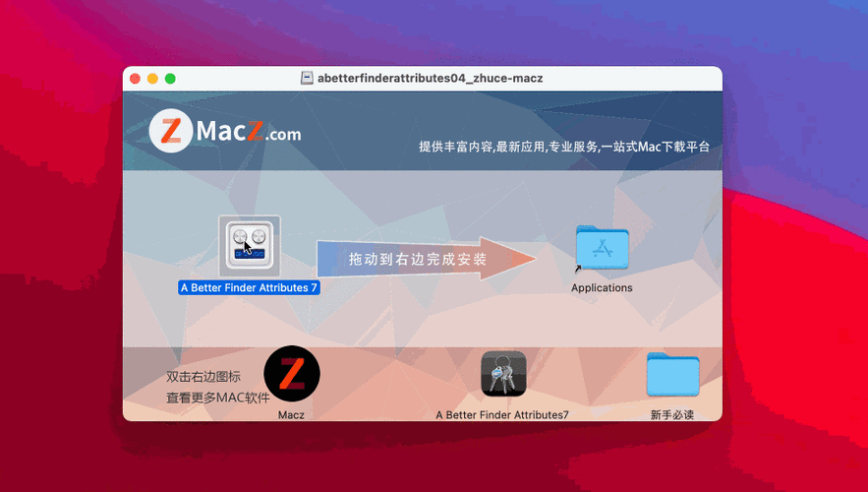Click the A Better Finder Attributes7 label text
This screenshot has width=868, height=492.
[502, 414]
